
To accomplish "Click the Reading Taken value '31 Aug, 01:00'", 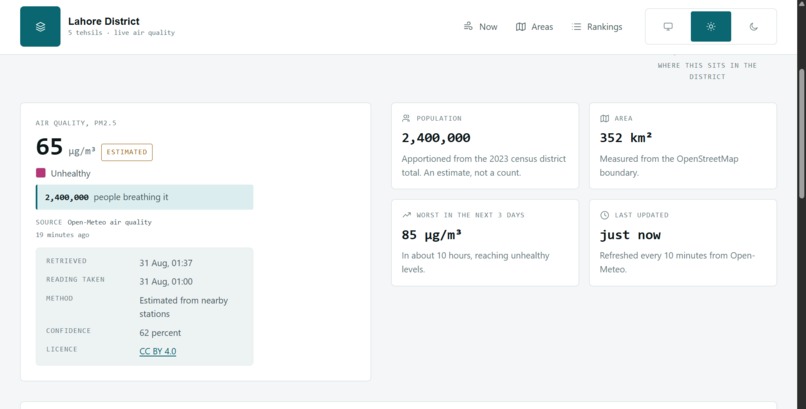I will point(166,282).
